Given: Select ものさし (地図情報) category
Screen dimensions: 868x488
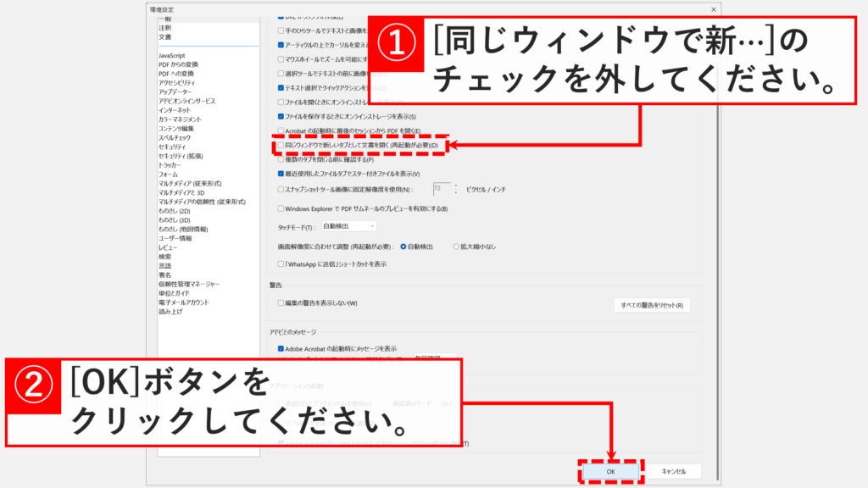Looking at the screenshot, I should pos(183,229).
